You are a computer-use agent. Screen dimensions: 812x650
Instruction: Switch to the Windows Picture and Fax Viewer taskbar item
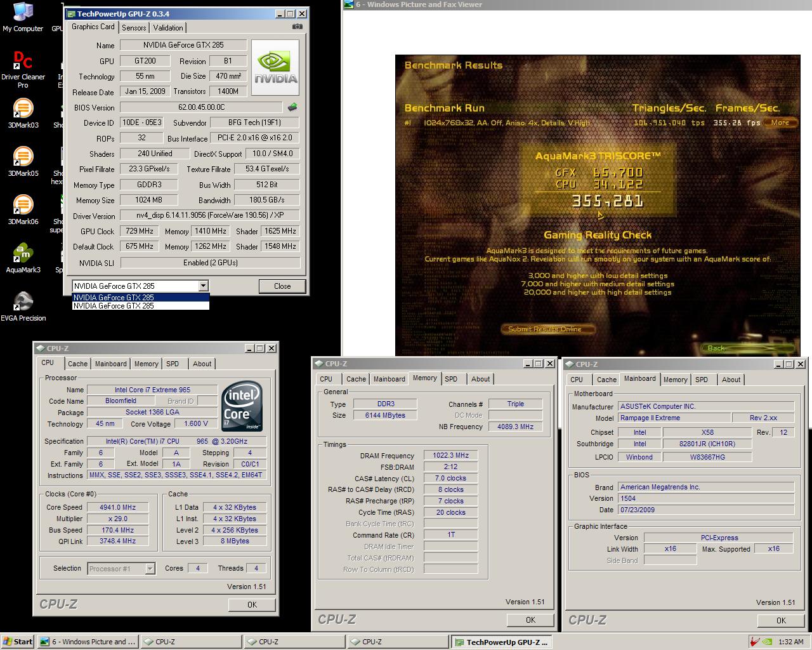[87, 642]
